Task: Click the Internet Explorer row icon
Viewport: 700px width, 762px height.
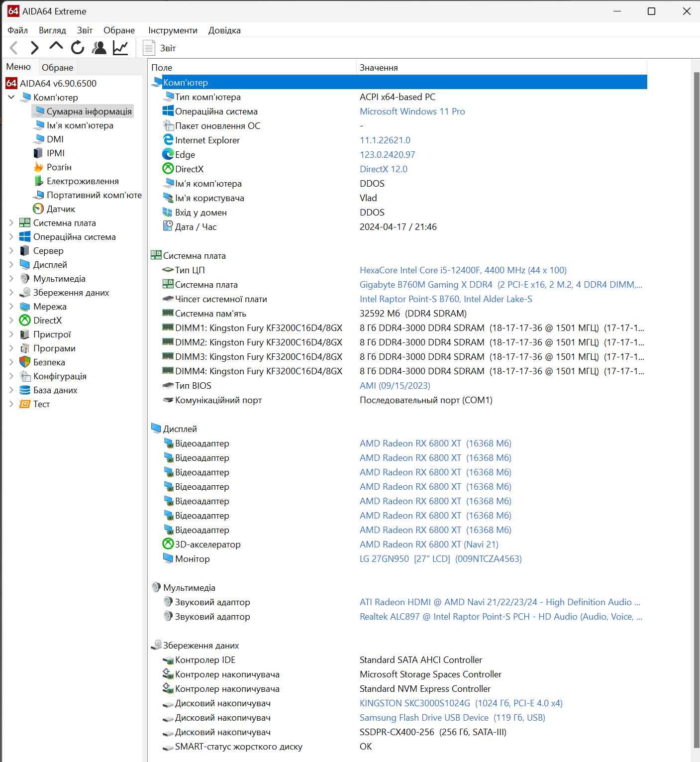Action: pyautogui.click(x=168, y=140)
